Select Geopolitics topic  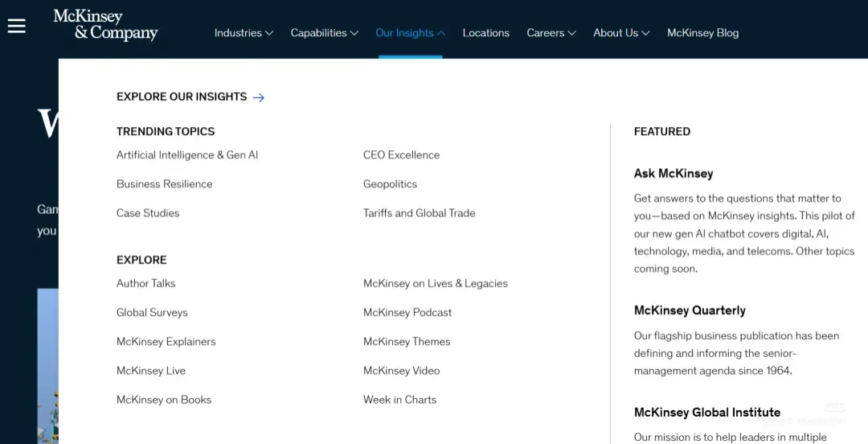tap(391, 184)
